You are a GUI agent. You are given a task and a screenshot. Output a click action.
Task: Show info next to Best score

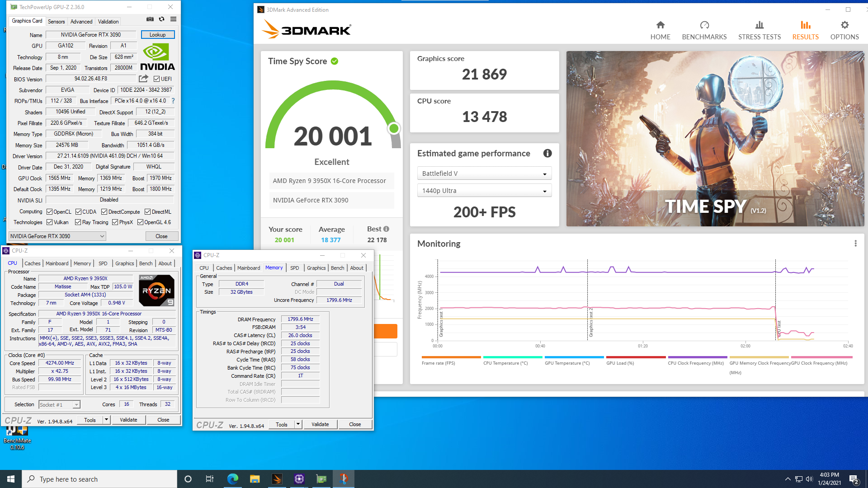(x=386, y=229)
